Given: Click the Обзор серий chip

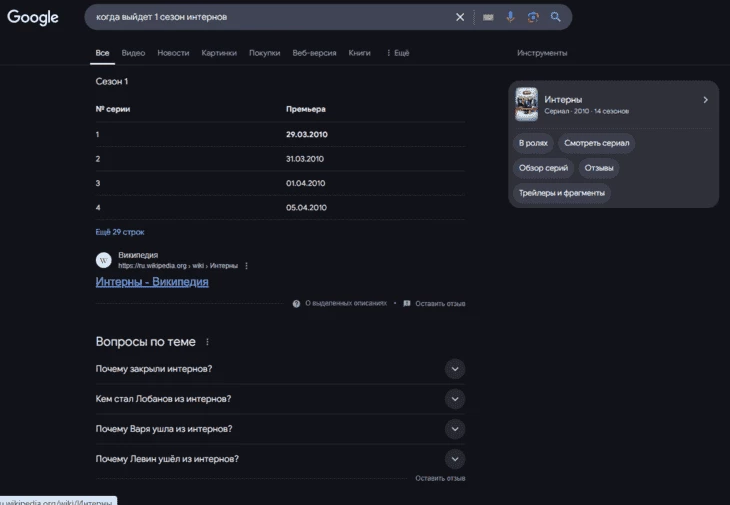Looking at the screenshot, I should 543,168.
